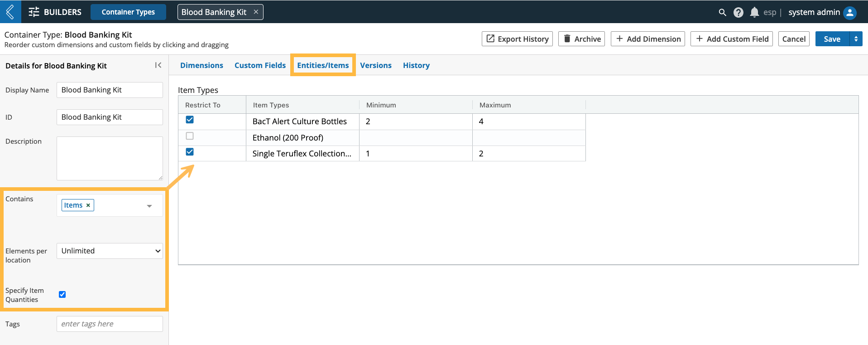Click the Cancel button
868x345 pixels.
794,39
